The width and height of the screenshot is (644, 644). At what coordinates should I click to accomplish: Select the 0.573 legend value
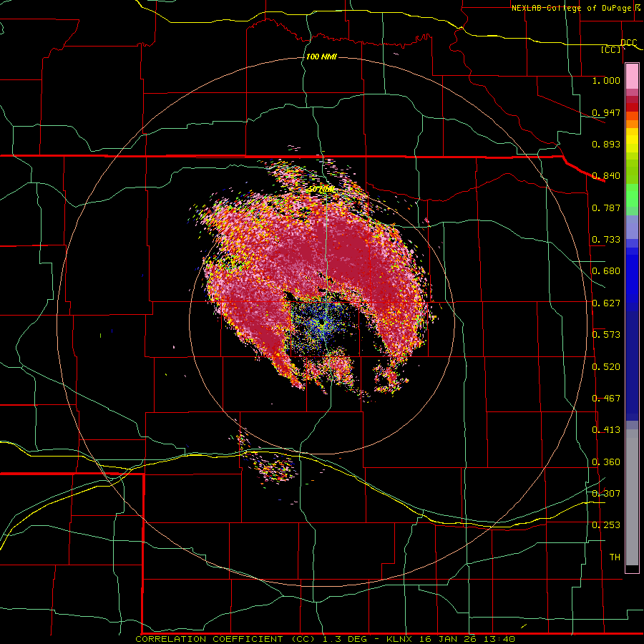606,335
